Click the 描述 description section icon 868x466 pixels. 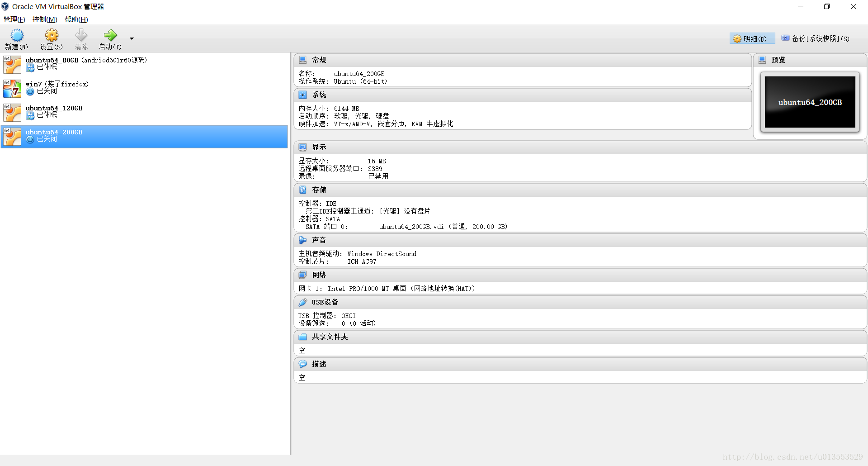[303, 364]
